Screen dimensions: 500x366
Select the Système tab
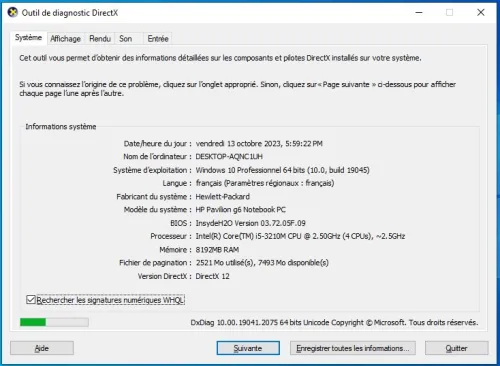(x=28, y=38)
